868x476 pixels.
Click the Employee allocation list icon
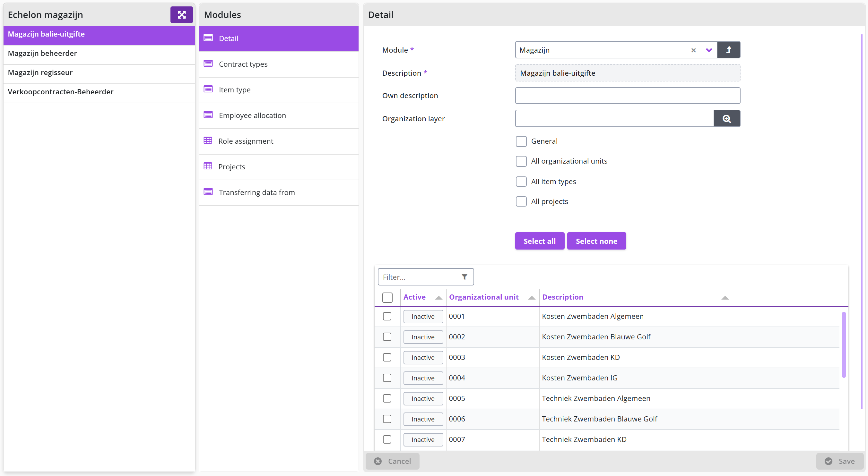(208, 115)
